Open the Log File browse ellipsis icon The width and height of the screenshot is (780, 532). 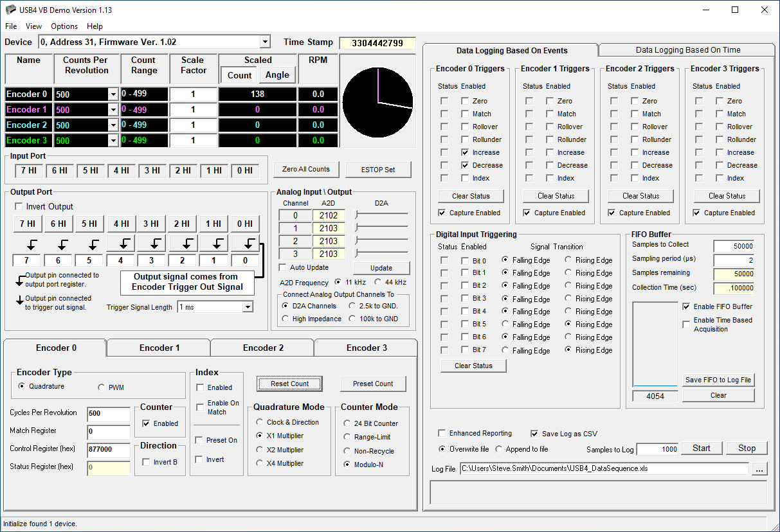point(759,468)
